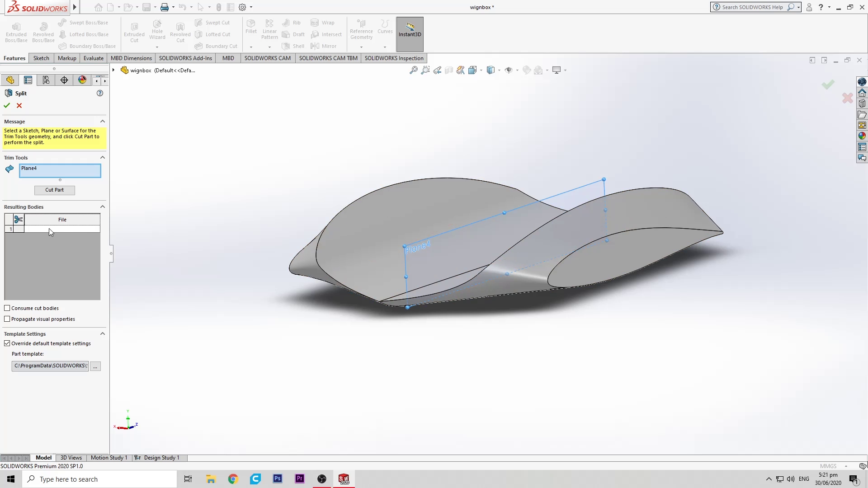Click the Plane4 label in viewport
Screen dimensions: 868x488
[418, 247]
